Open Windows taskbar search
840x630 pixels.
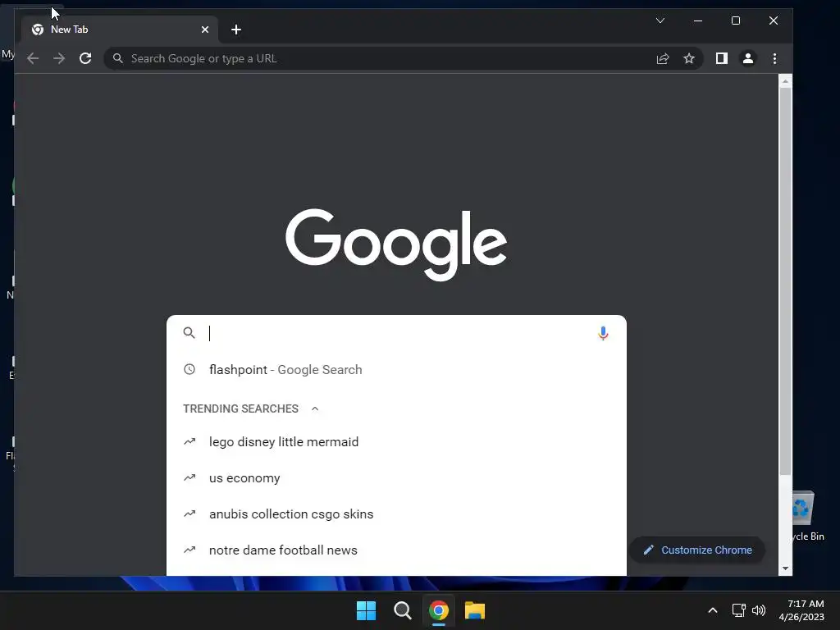[x=402, y=610]
